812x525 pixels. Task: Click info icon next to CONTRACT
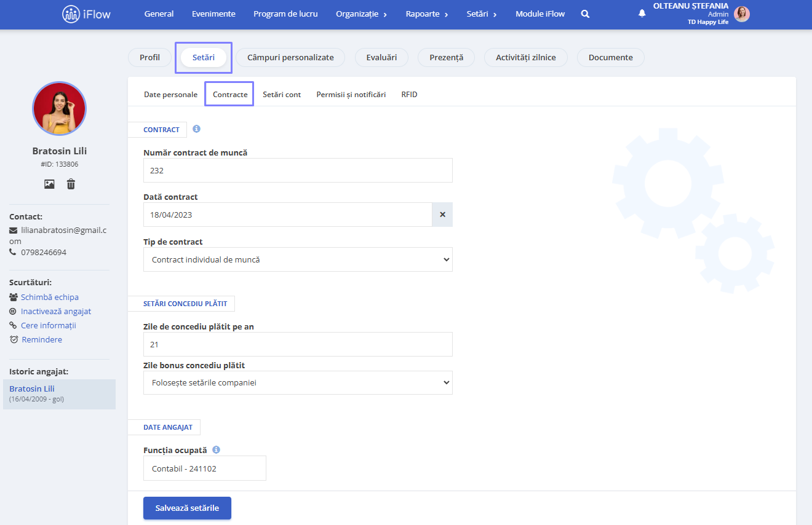pos(197,129)
